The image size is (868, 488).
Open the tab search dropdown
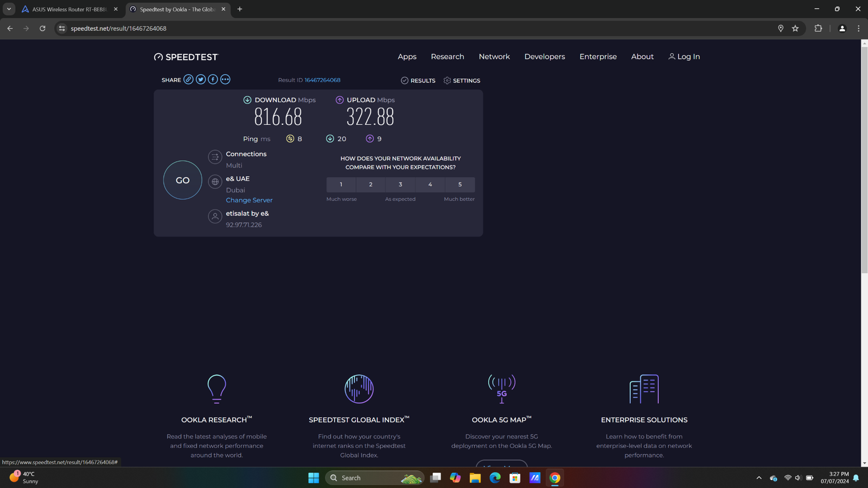9,9
